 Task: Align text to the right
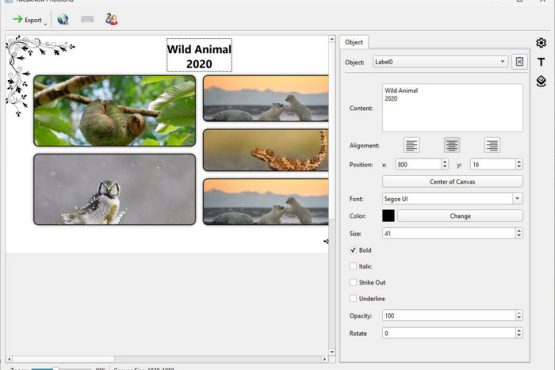(492, 145)
